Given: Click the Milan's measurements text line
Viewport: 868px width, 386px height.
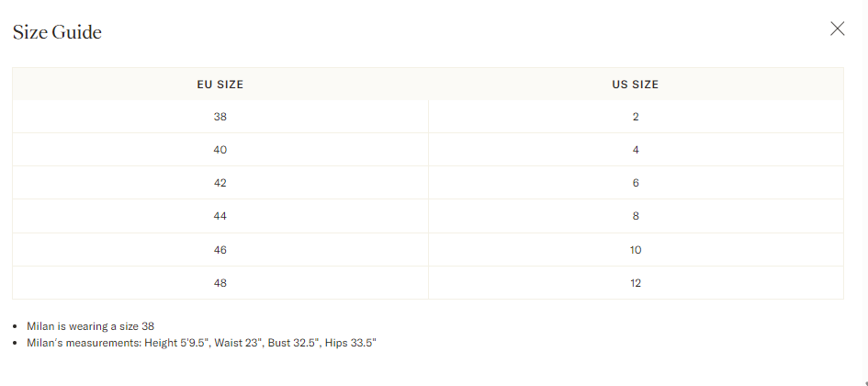Looking at the screenshot, I should click(x=202, y=343).
